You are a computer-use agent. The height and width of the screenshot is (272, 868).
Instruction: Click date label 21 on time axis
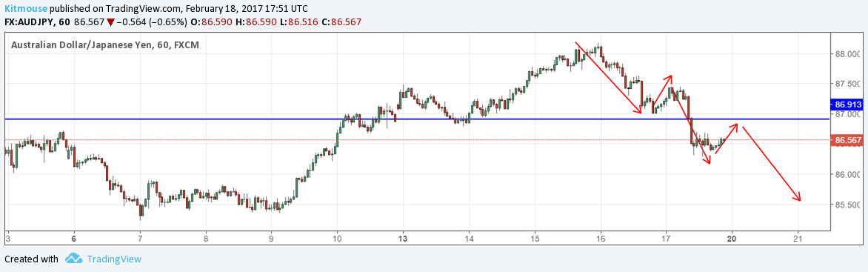coord(798,239)
